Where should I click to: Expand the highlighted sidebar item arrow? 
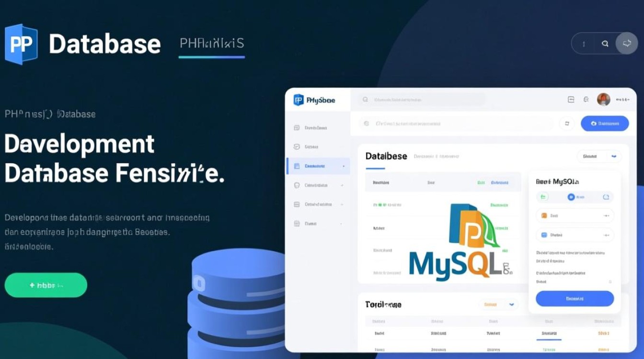pyautogui.click(x=344, y=166)
